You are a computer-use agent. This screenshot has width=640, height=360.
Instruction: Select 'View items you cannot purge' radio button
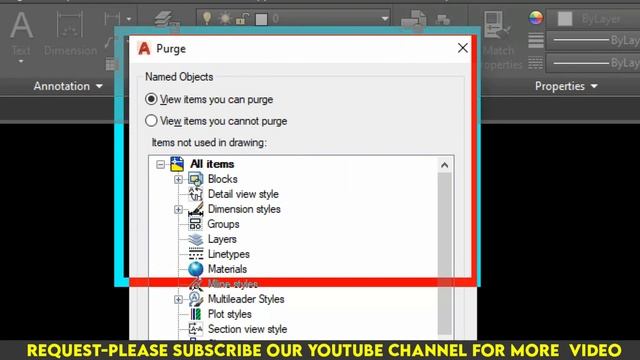pyautogui.click(x=151, y=121)
